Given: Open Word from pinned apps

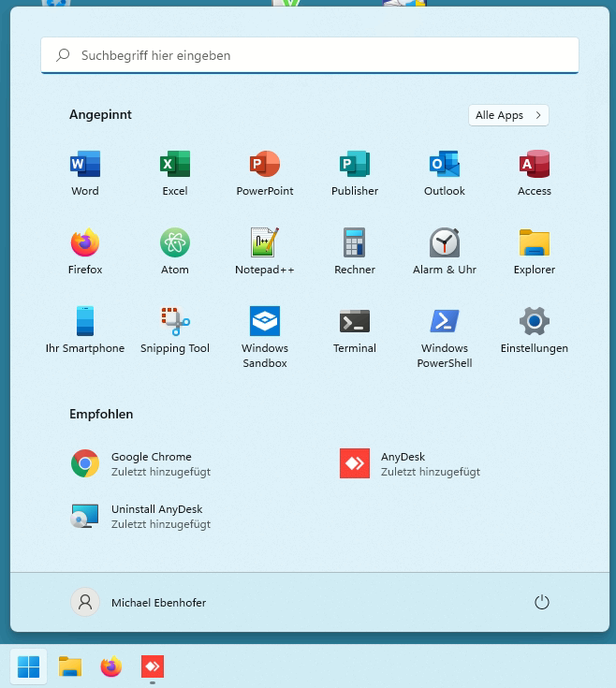Looking at the screenshot, I should 85,173.
